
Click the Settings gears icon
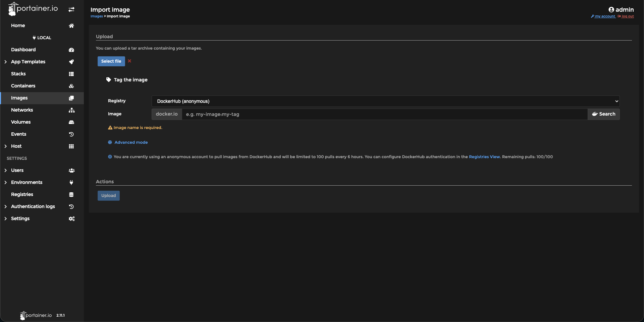tap(71, 219)
